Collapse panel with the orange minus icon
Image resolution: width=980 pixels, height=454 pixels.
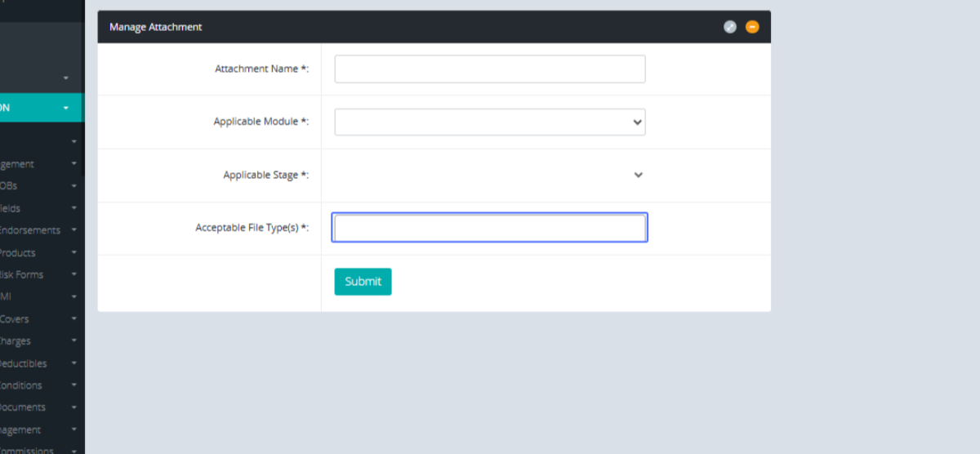point(752,27)
